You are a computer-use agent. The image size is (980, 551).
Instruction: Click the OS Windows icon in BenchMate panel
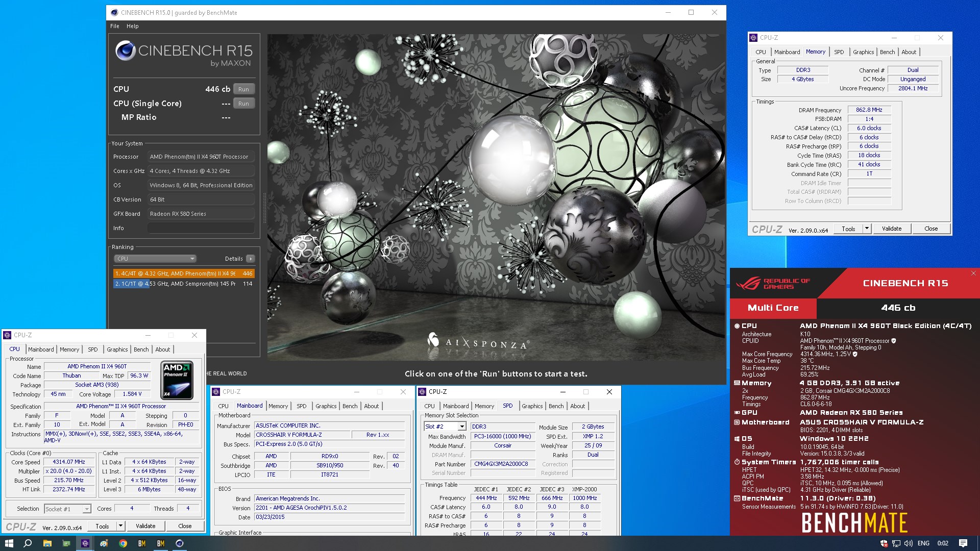737,438
